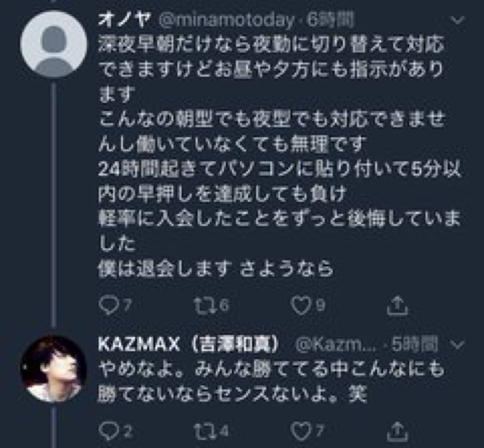Open the オノヤ display name
Viewport: 484px width, 448px height.
point(124,20)
